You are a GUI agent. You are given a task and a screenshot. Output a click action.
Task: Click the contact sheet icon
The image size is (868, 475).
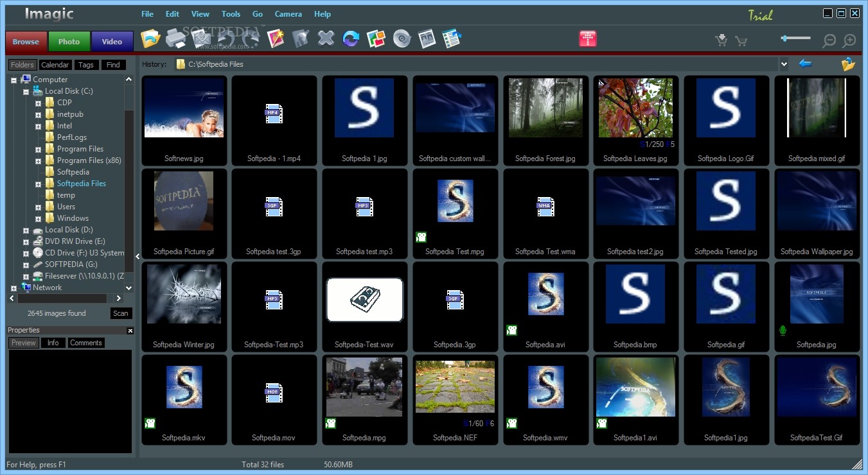[427, 39]
